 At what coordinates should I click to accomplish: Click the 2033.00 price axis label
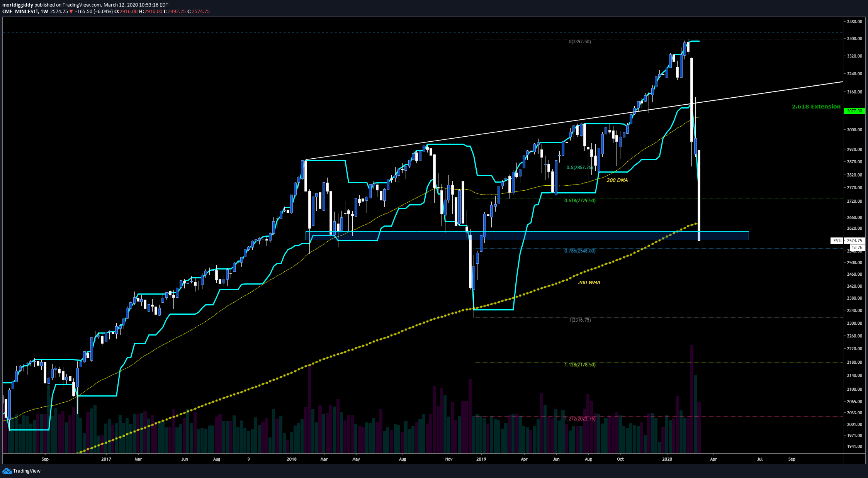click(854, 413)
